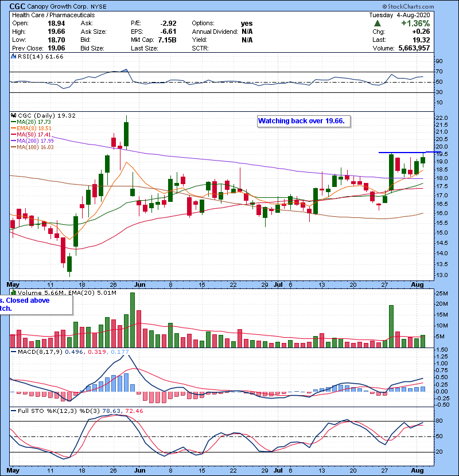The height and width of the screenshot is (476, 459).
Task: Click the Yield N/A value
Action: [x=247, y=40]
